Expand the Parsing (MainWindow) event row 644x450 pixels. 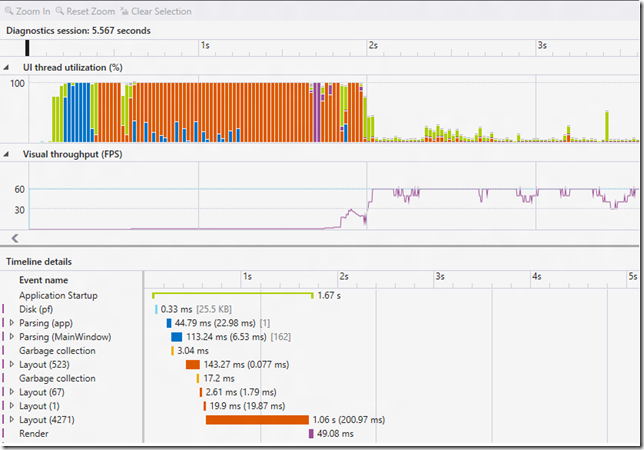point(12,337)
